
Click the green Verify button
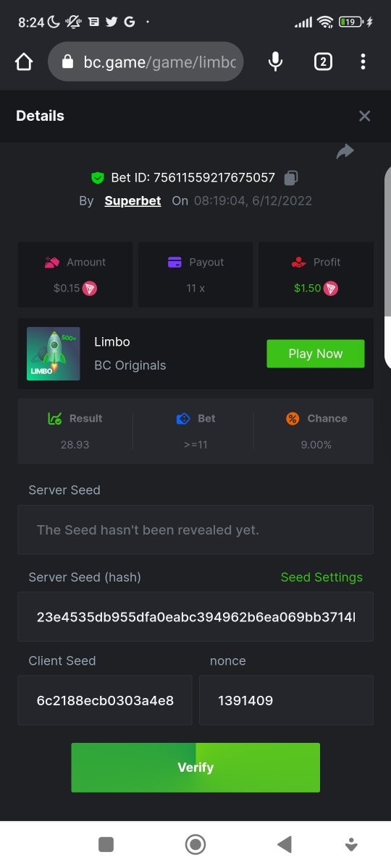[x=195, y=767]
